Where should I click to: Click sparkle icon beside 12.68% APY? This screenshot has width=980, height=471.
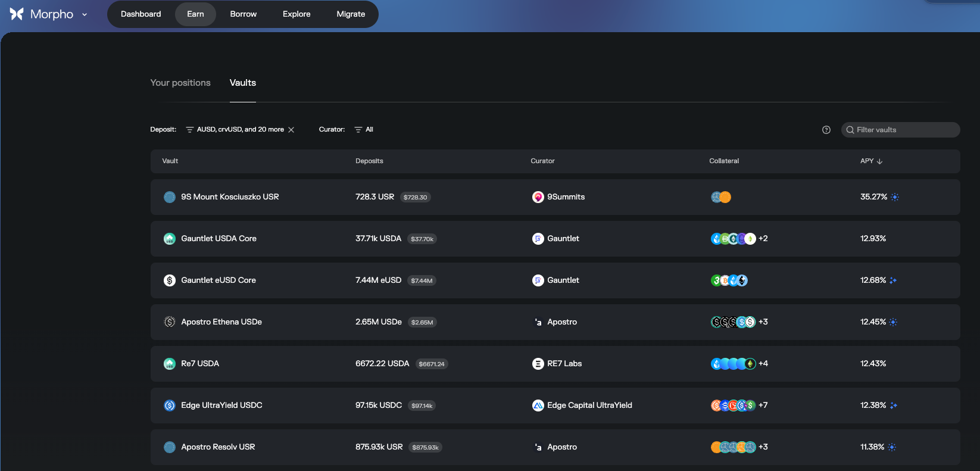(x=893, y=280)
